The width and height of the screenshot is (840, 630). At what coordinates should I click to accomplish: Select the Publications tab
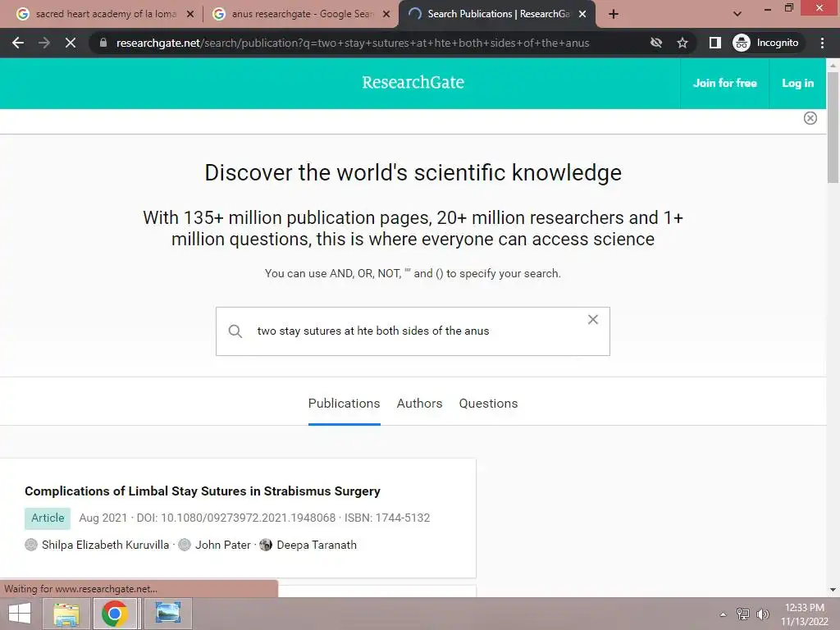point(344,404)
